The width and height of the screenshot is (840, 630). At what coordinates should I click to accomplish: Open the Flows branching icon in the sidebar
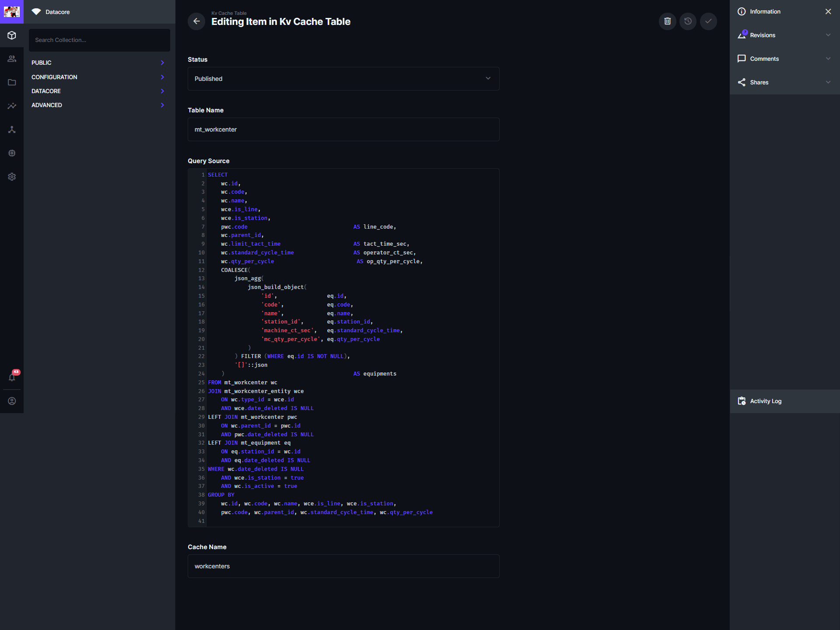point(12,130)
